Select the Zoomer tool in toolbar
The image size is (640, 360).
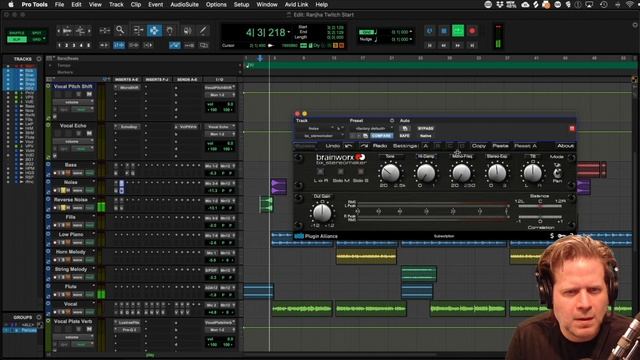pyautogui.click(x=120, y=30)
